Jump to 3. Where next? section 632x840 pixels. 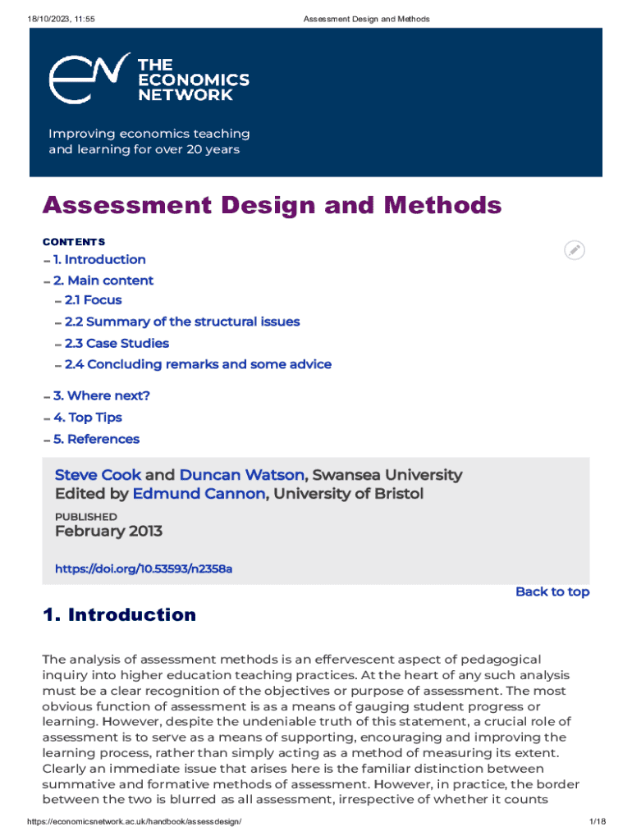[x=101, y=396]
